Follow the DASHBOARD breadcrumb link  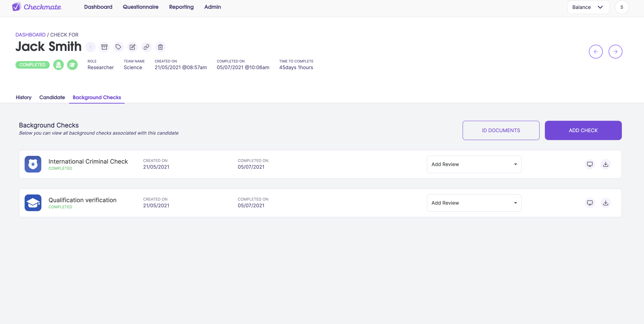click(31, 35)
